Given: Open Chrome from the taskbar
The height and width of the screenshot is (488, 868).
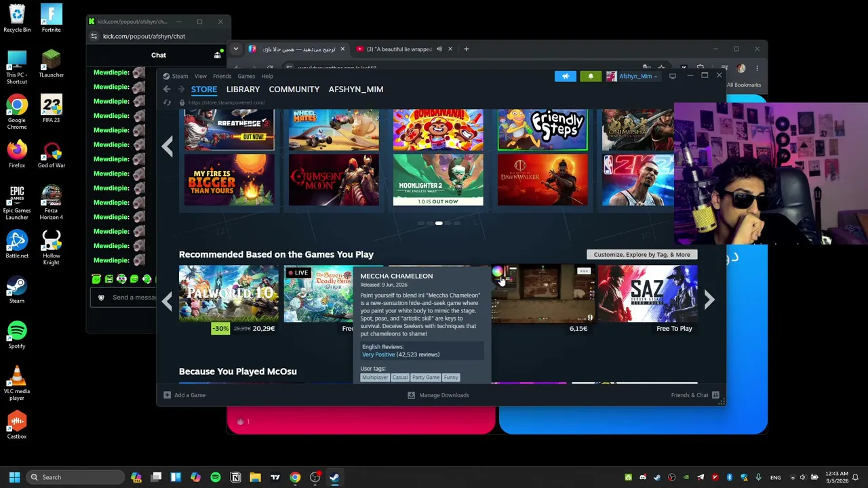Looking at the screenshot, I should (295, 477).
